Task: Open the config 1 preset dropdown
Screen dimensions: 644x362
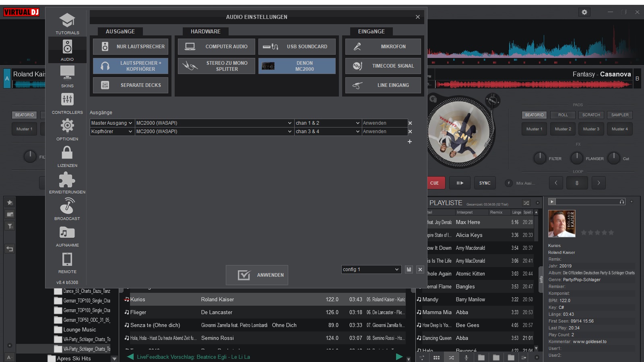Action: (371, 269)
